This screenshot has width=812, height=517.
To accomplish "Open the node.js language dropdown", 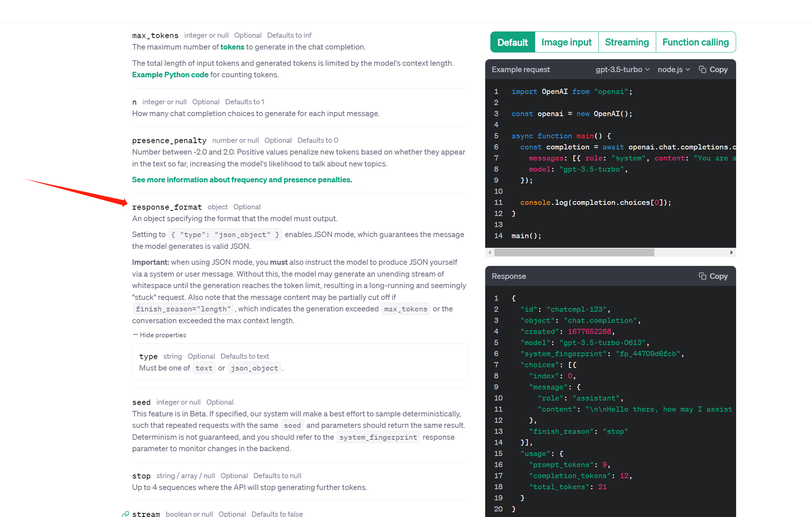I will click(674, 70).
